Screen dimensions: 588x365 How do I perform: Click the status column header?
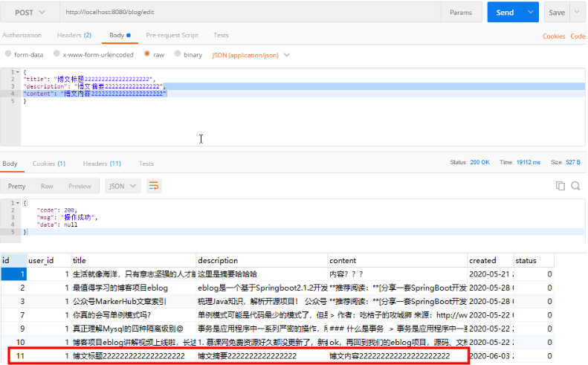[x=534, y=260]
